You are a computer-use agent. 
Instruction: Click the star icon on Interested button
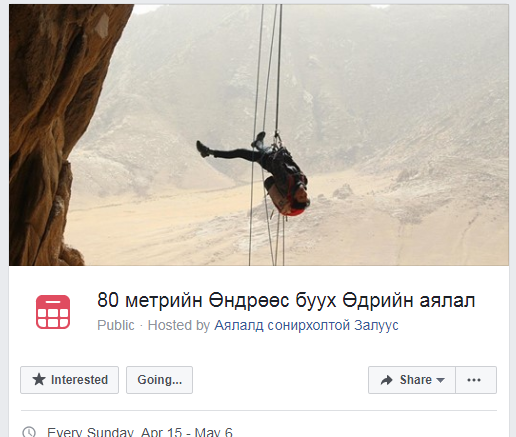coord(39,380)
